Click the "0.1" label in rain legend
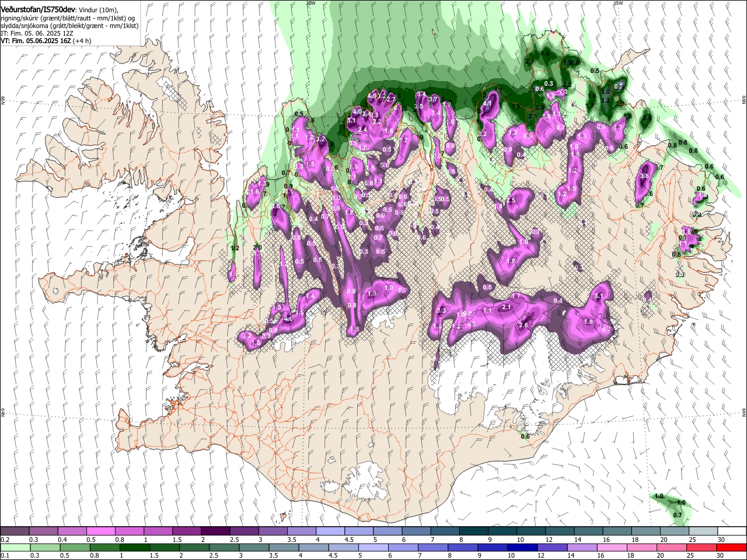This screenshot has width=747, height=560. click(5, 555)
